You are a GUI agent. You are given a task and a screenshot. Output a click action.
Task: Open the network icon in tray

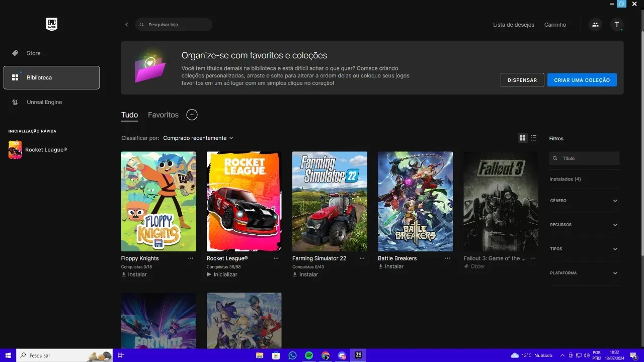[x=579, y=355]
